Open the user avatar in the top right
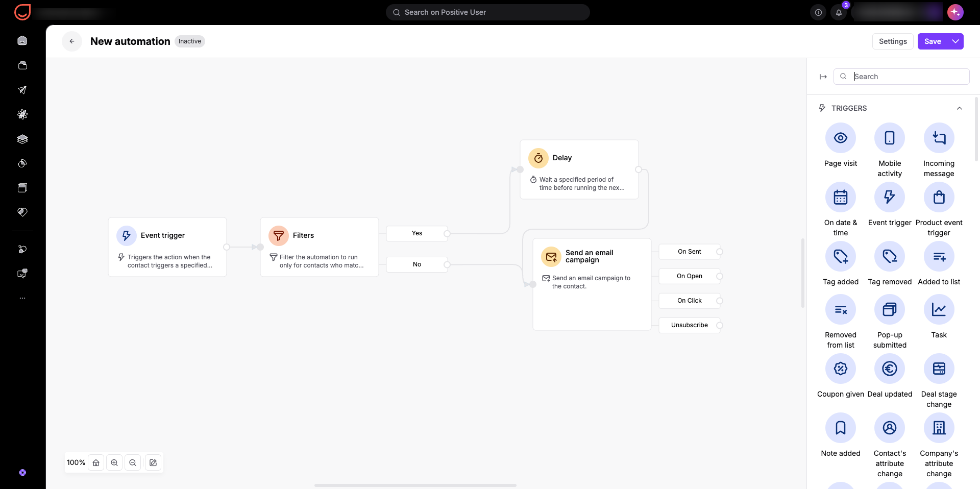This screenshot has width=980, height=489. click(955, 12)
